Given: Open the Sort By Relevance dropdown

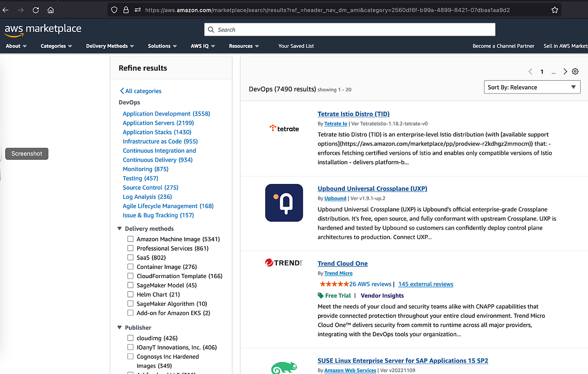Looking at the screenshot, I should [532, 87].
